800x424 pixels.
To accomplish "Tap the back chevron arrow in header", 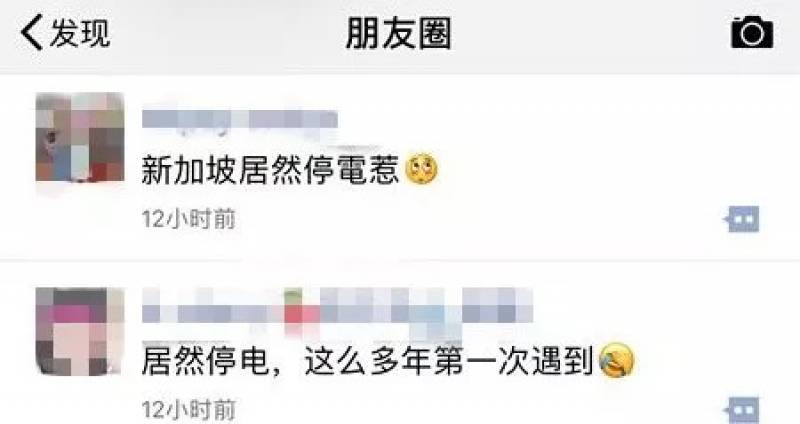I will click(x=32, y=32).
